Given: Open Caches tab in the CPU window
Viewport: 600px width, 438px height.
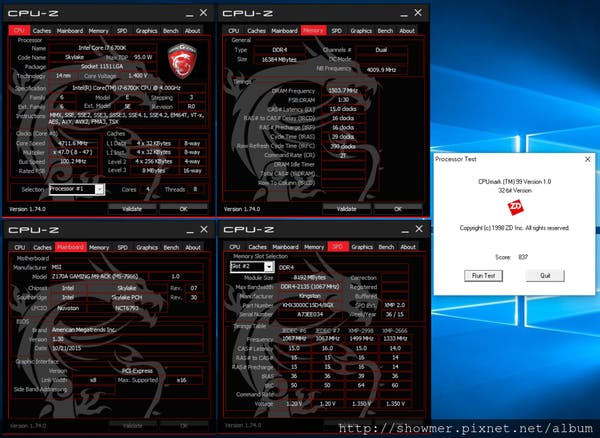Looking at the screenshot, I should (x=42, y=31).
